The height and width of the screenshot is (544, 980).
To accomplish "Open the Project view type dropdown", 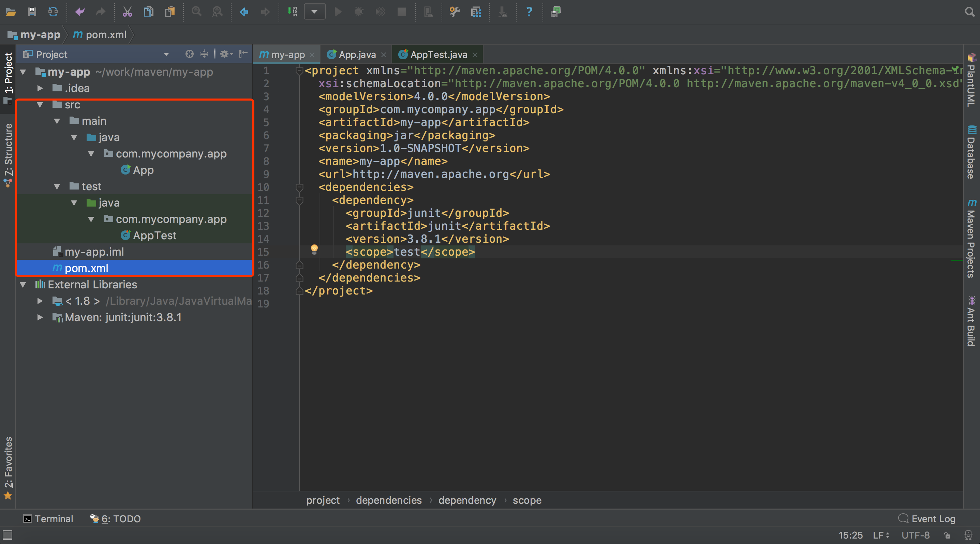I will point(166,54).
